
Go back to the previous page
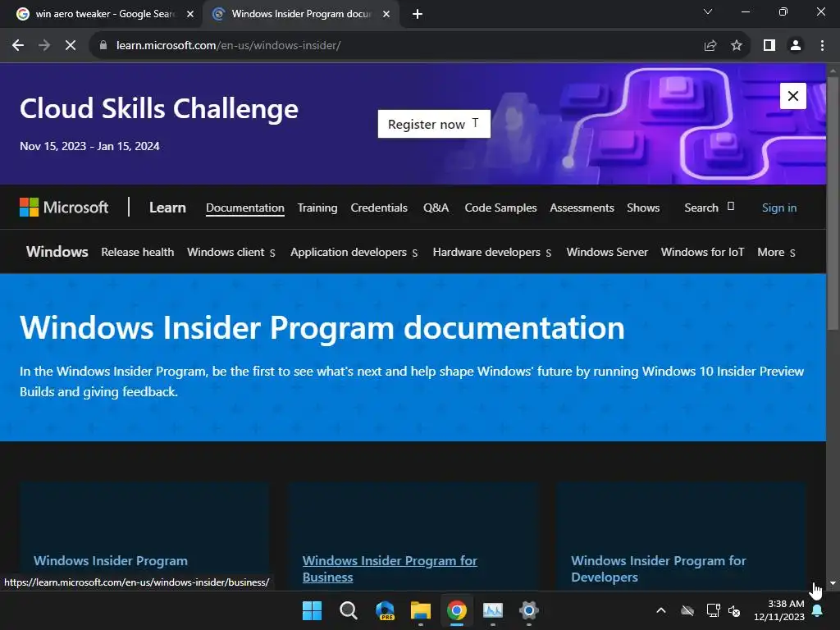[18, 46]
